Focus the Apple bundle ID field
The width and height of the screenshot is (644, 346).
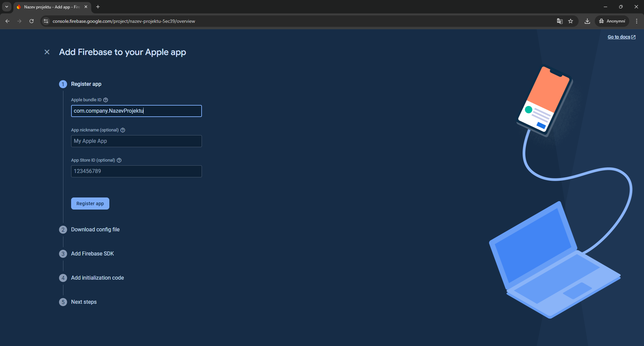tap(136, 111)
